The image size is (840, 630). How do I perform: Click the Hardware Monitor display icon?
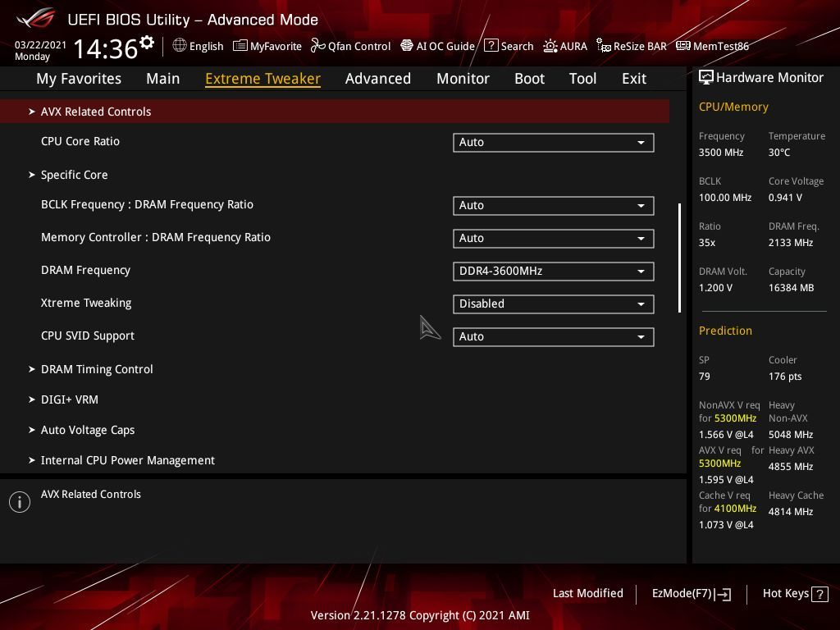coord(706,78)
